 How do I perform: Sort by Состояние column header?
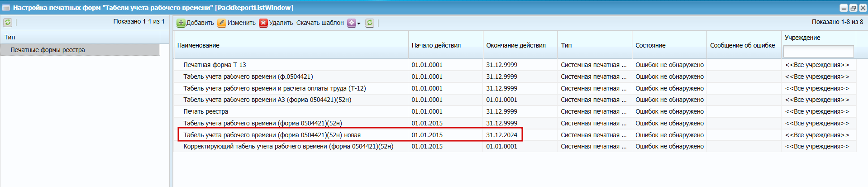point(669,45)
